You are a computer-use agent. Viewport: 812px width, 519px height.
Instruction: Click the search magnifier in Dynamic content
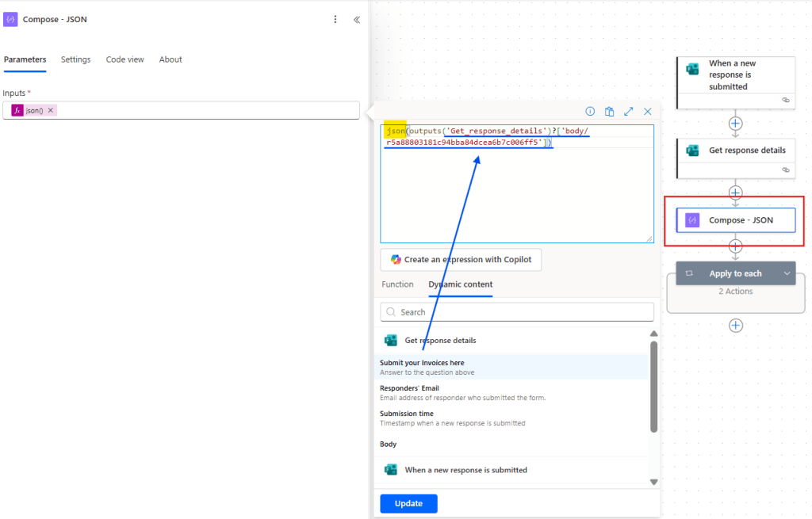(x=390, y=311)
